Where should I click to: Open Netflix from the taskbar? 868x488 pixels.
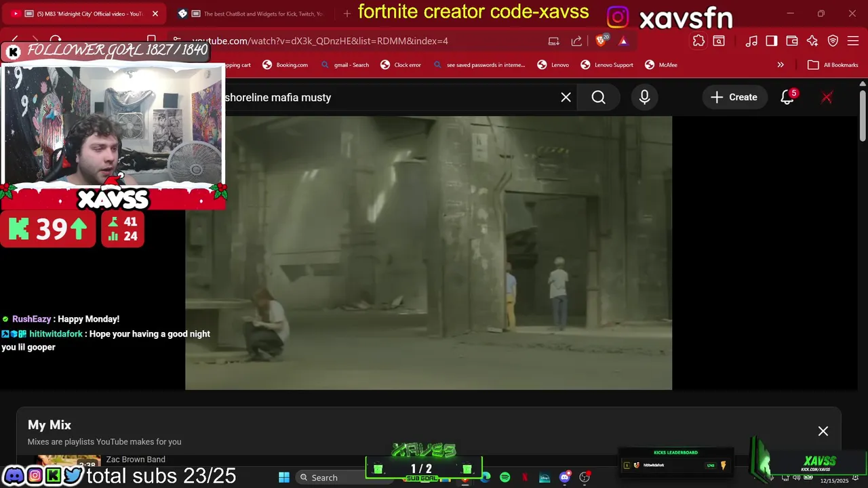(x=525, y=477)
